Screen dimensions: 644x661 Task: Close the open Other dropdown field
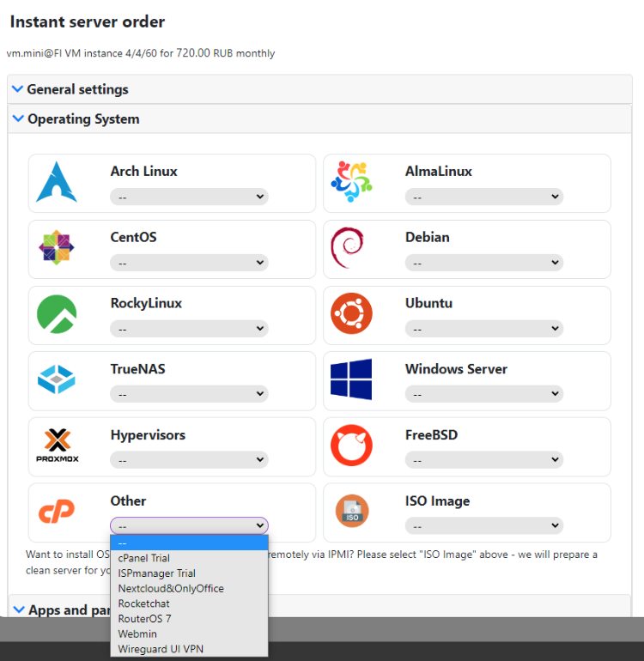(x=189, y=525)
